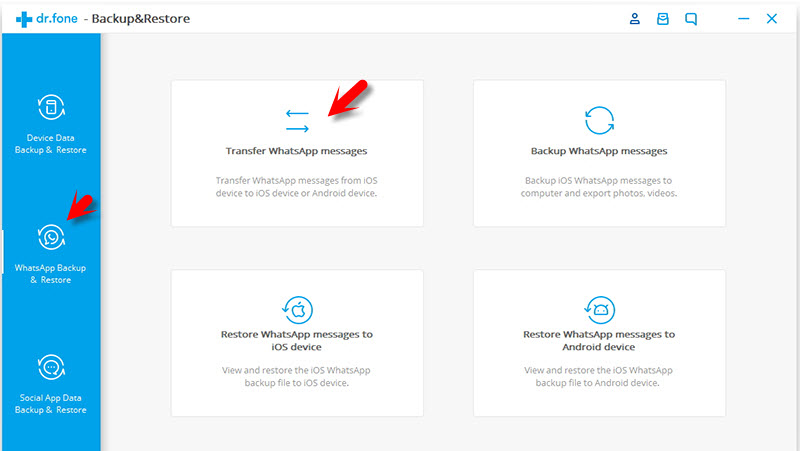Open Device Data Backup & Restore label
This screenshot has height=451, width=800.
[x=51, y=144]
